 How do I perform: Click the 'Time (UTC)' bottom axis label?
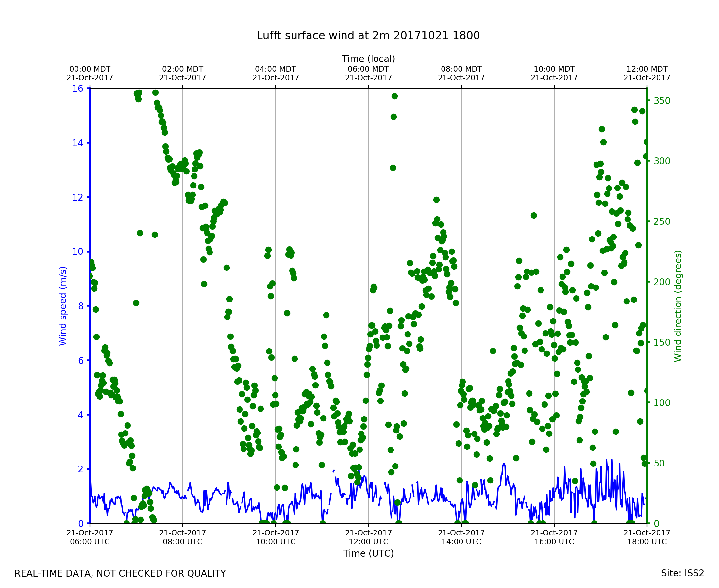(368, 553)
